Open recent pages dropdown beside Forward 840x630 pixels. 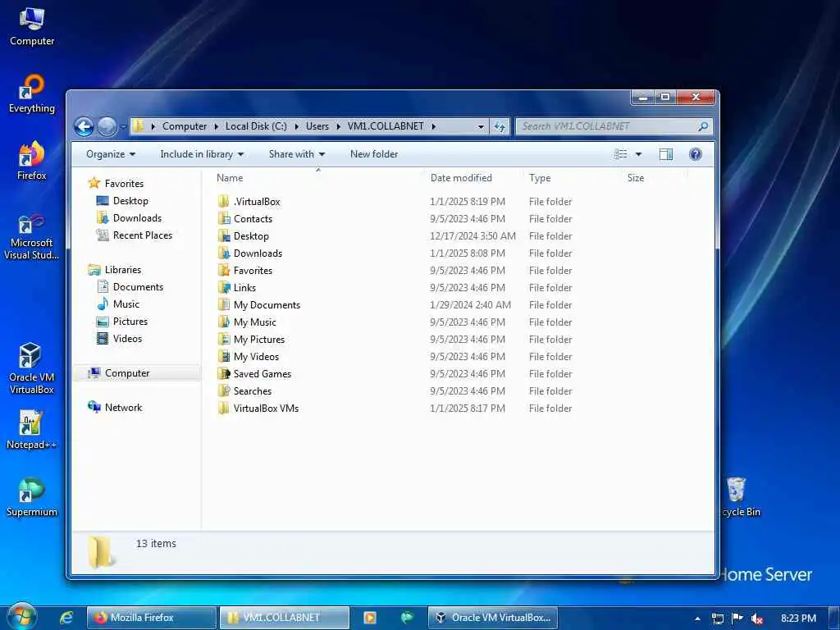pos(123,127)
